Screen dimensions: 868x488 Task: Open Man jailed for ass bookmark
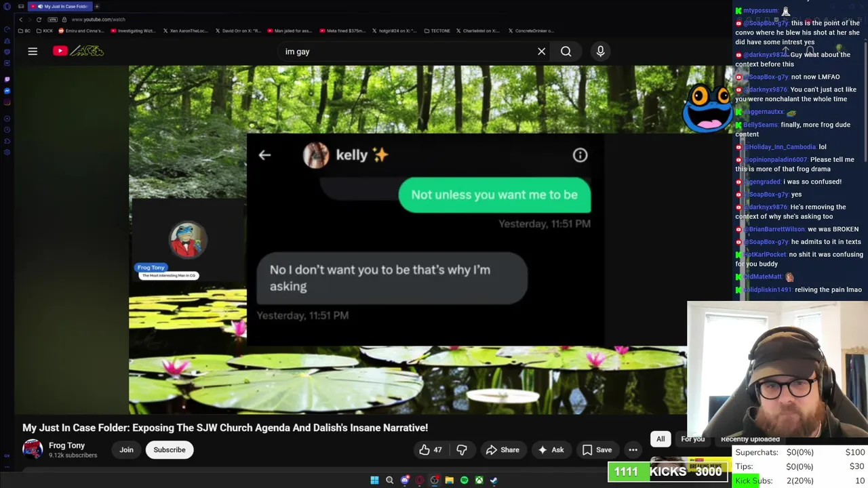(290, 30)
